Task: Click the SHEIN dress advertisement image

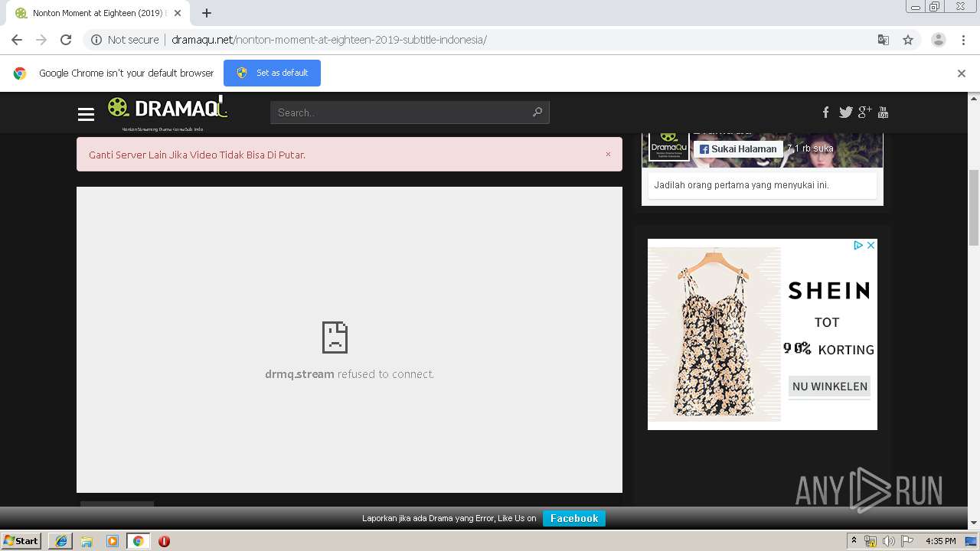Action: pos(714,334)
